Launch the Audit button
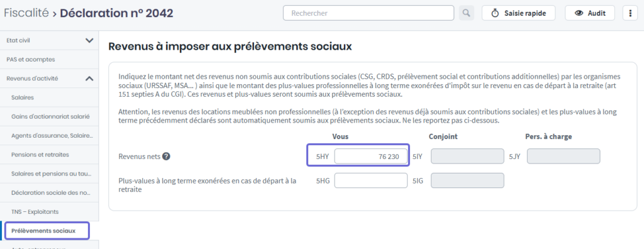Screen dimensions: 644x249 click(590, 13)
